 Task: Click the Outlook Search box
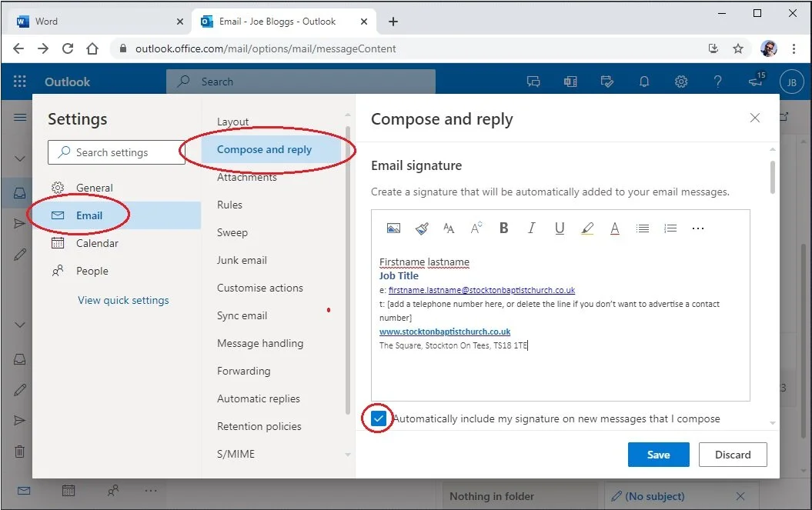(x=300, y=82)
